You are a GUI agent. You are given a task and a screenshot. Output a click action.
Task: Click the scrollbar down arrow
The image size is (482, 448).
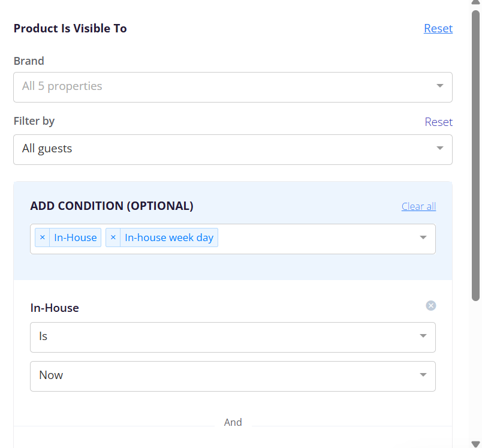click(475, 444)
